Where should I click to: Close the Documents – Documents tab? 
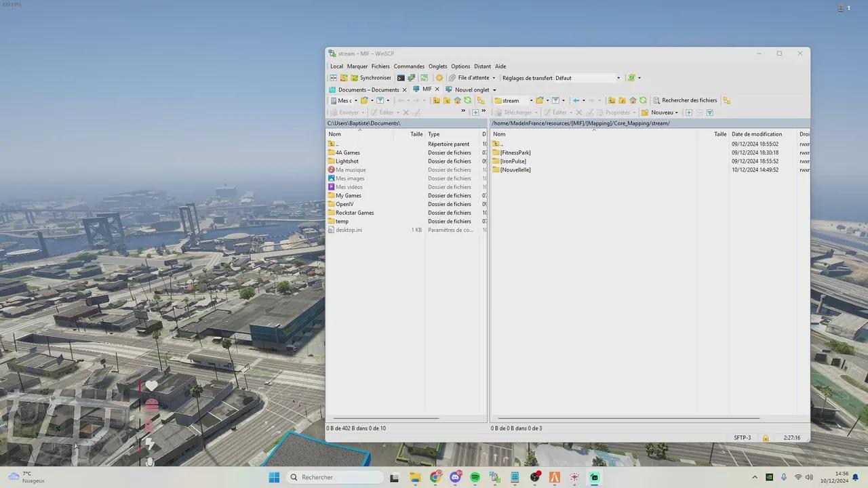point(405,89)
